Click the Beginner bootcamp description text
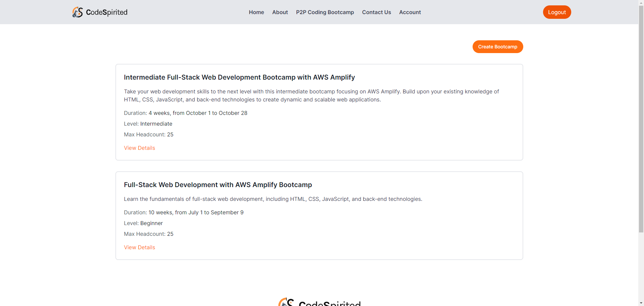Viewport: 644px width, 306px height. (x=273, y=199)
